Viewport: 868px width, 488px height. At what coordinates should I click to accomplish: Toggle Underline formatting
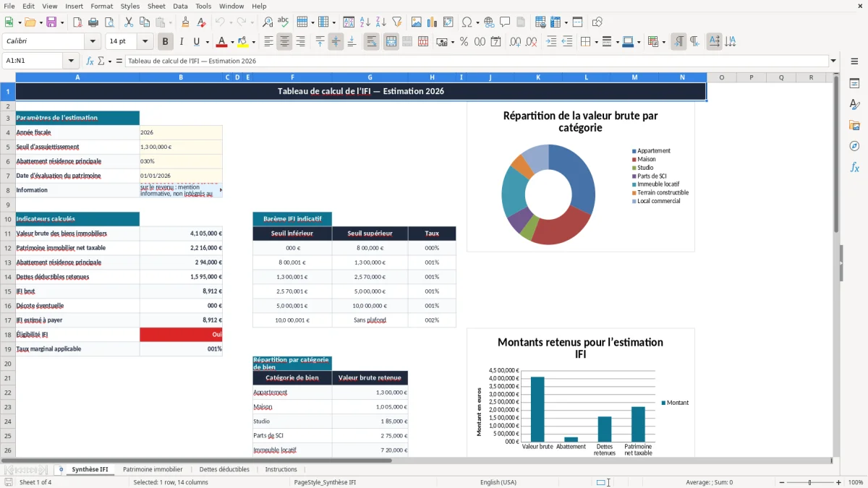click(197, 42)
